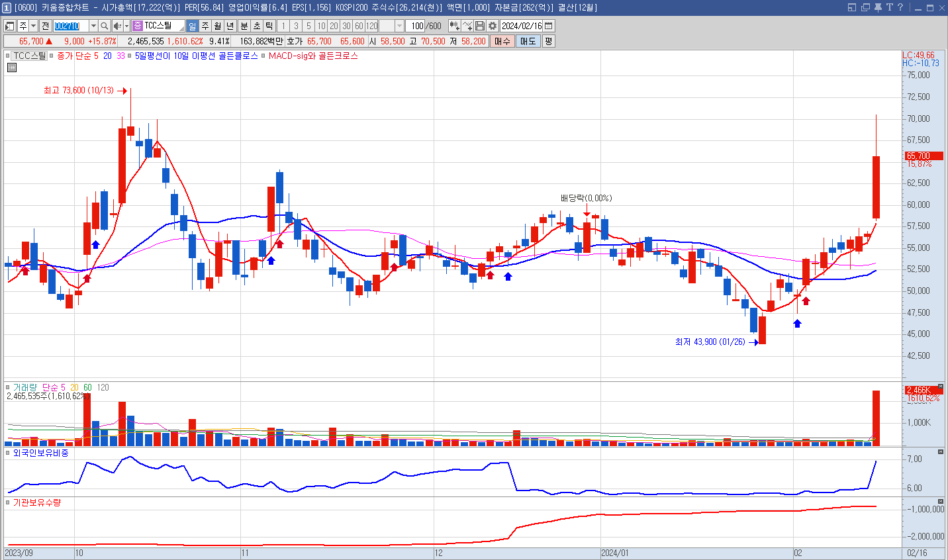Click the speaker sound icon
Screen dimensions: 948x560
click(x=117, y=26)
